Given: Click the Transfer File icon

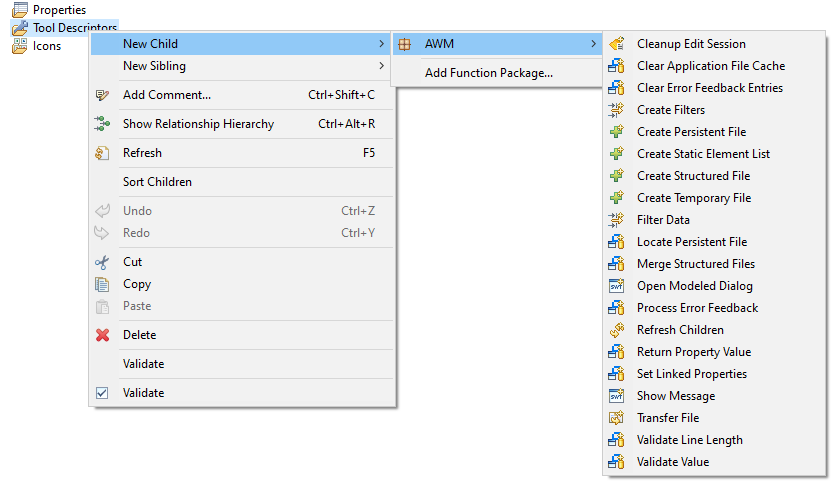Looking at the screenshot, I should tap(616, 418).
